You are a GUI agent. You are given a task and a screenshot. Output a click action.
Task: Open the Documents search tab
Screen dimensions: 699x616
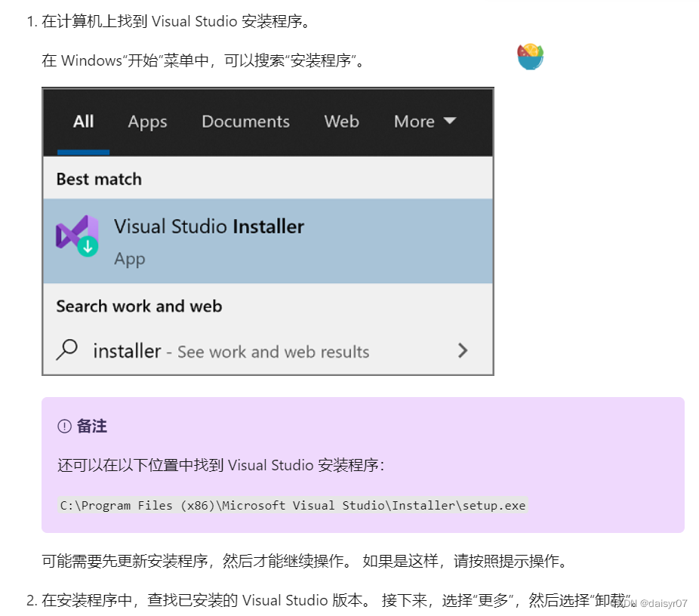pyautogui.click(x=245, y=122)
